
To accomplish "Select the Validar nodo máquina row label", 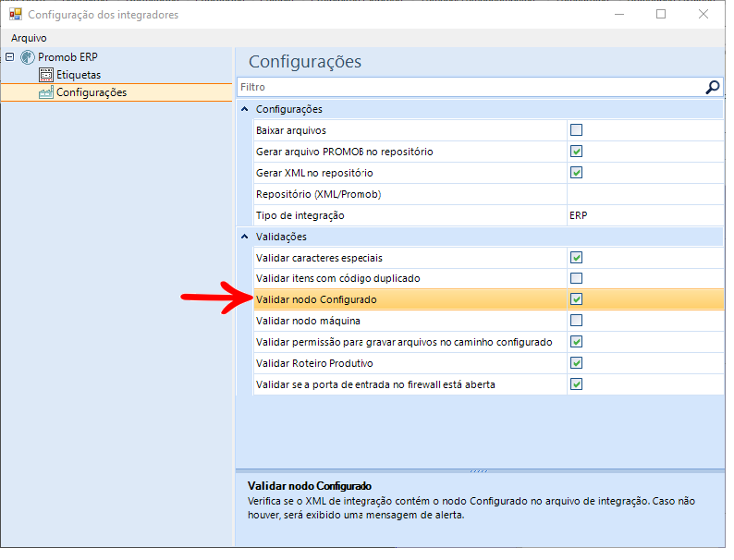I will point(308,321).
